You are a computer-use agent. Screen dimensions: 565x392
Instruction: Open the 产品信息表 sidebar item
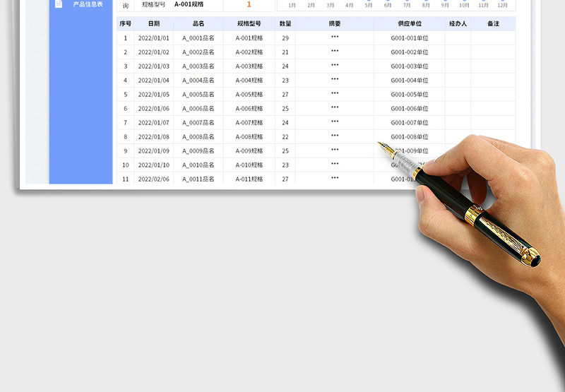81,4
